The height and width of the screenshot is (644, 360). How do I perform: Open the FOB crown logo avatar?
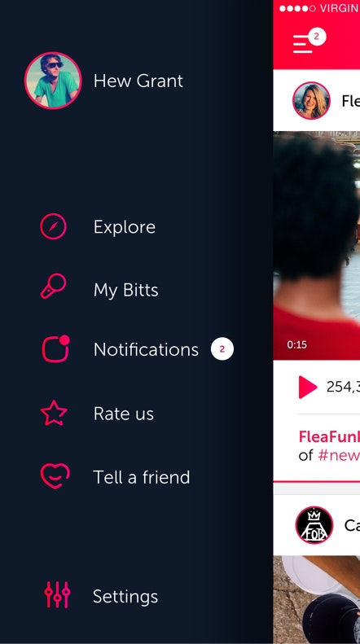314,525
